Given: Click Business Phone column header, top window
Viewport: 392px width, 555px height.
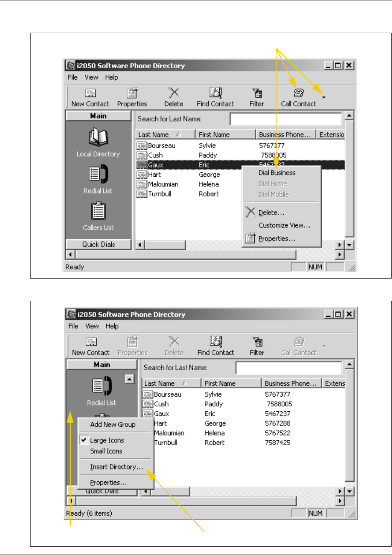Looking at the screenshot, I should coord(285,134).
